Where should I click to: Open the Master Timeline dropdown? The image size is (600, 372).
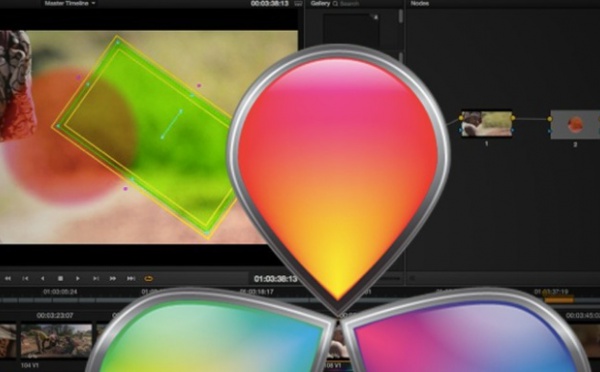click(x=70, y=3)
